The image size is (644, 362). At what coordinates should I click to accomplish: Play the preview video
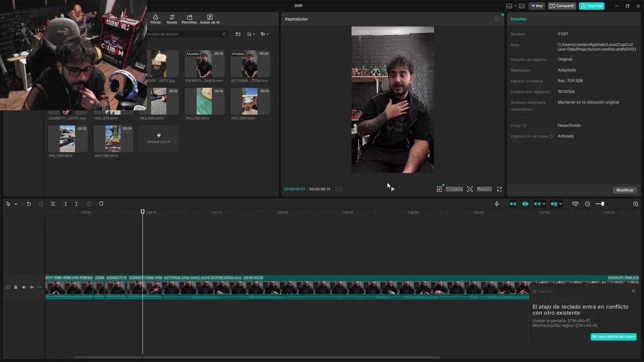[x=392, y=189]
